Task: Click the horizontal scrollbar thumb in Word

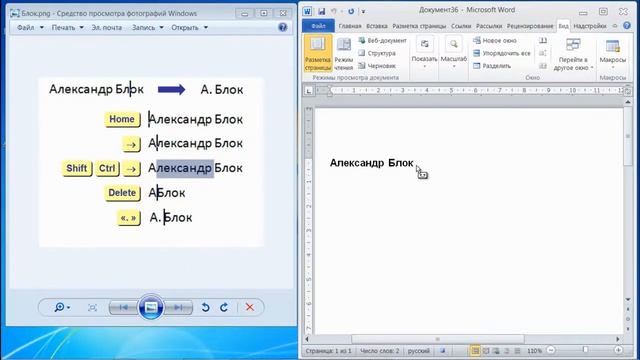Action: [x=438, y=339]
